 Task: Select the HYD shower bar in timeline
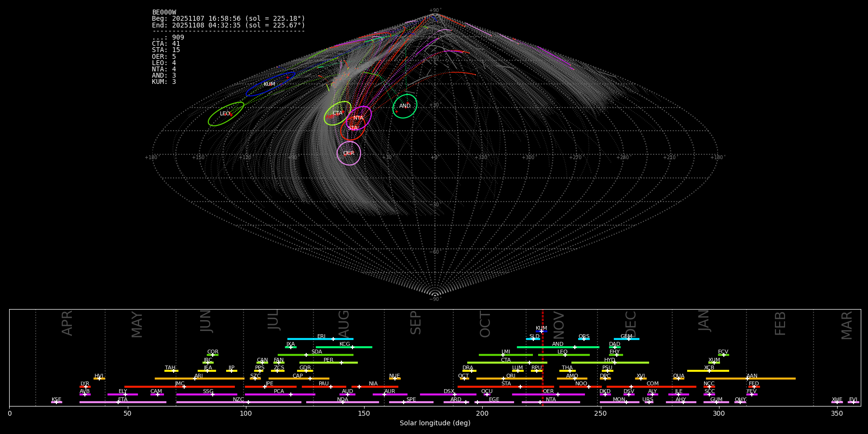pyautogui.click(x=610, y=363)
